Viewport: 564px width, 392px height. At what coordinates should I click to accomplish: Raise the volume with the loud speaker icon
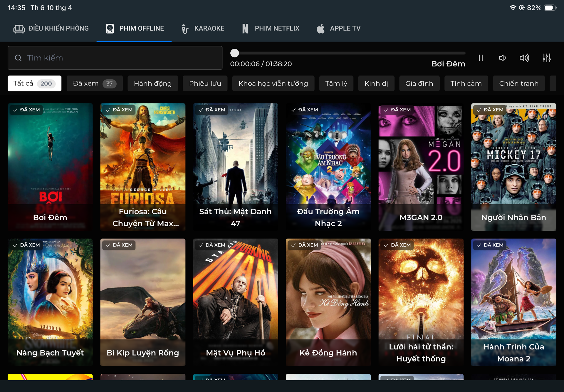[524, 58]
